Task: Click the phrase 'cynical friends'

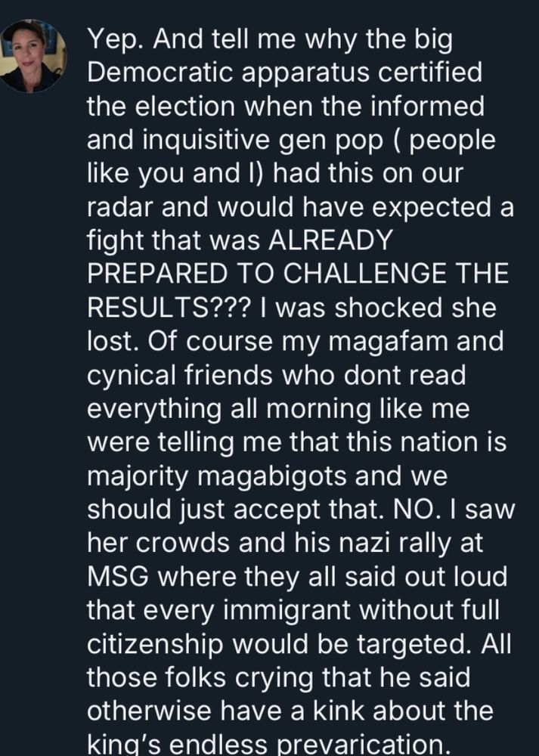Action: click(180, 376)
